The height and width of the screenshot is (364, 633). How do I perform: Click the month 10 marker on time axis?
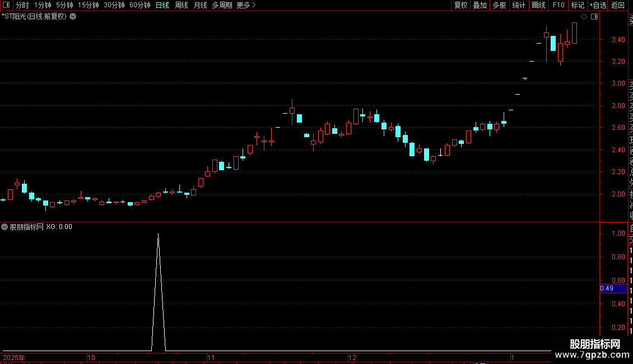tap(91, 357)
